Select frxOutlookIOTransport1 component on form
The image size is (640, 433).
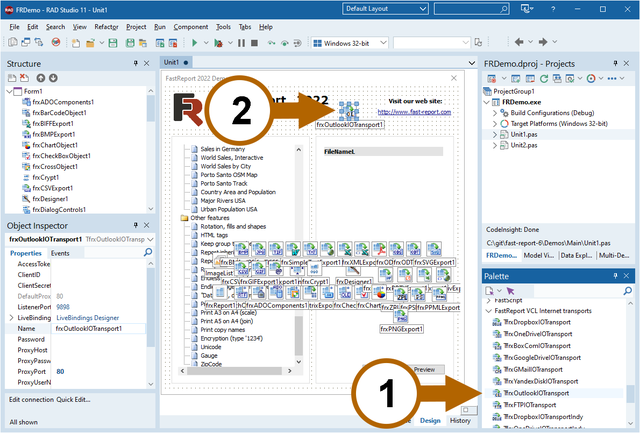[x=349, y=110]
